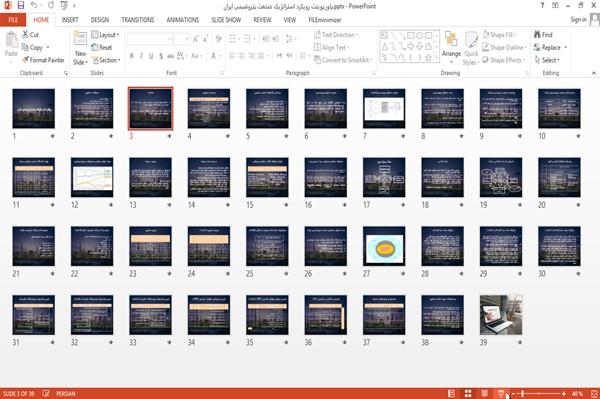The height and width of the screenshot is (399, 600).
Task: Switch to Normal view icon in status bar
Action: (452, 393)
